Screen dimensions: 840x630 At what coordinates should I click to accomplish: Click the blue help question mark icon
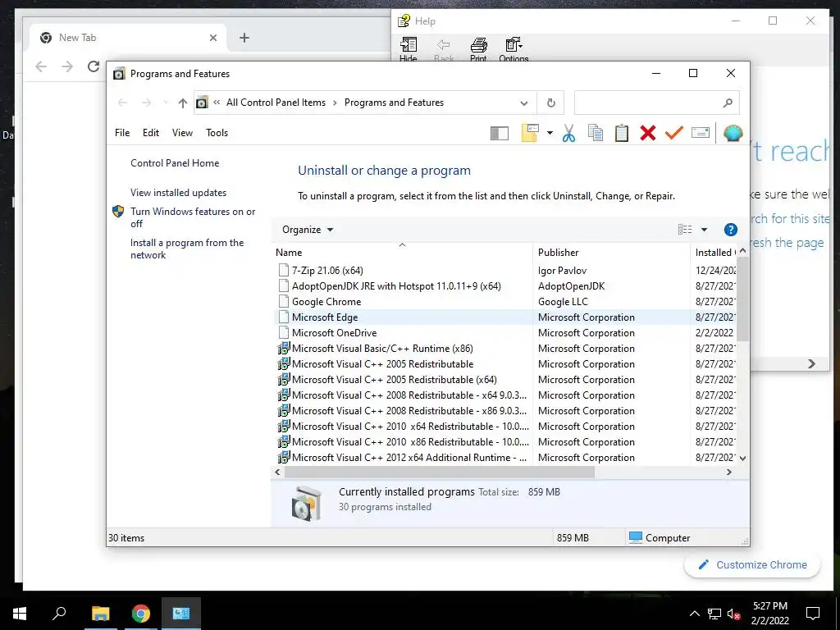coord(730,230)
